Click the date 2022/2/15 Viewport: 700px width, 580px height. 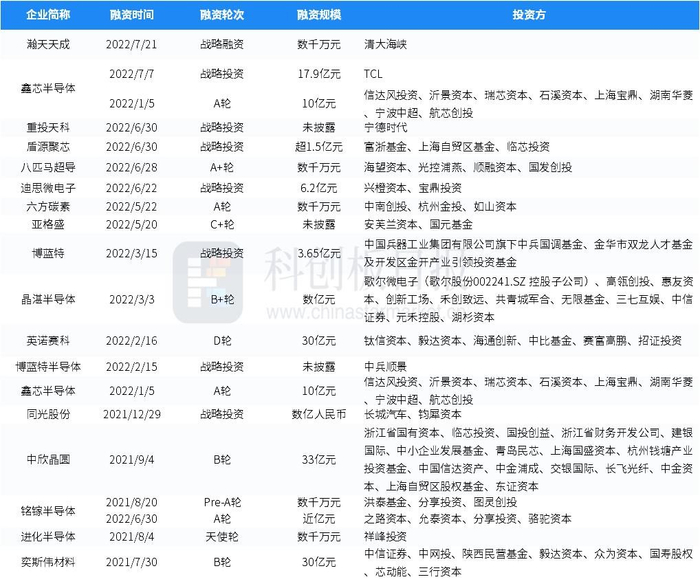[x=132, y=367]
